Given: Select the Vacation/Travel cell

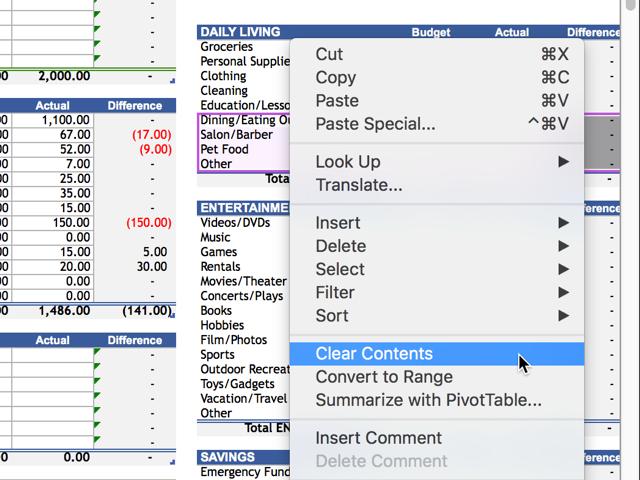Looking at the screenshot, I should (x=244, y=399).
